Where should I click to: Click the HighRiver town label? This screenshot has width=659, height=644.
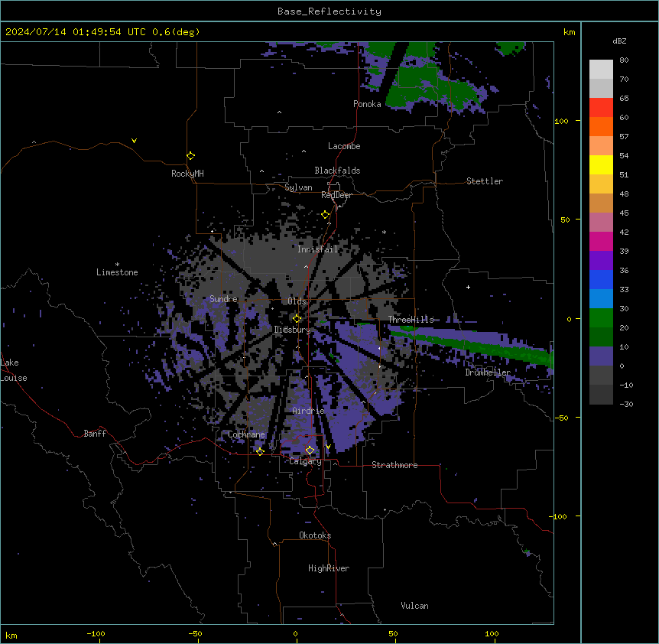click(329, 568)
